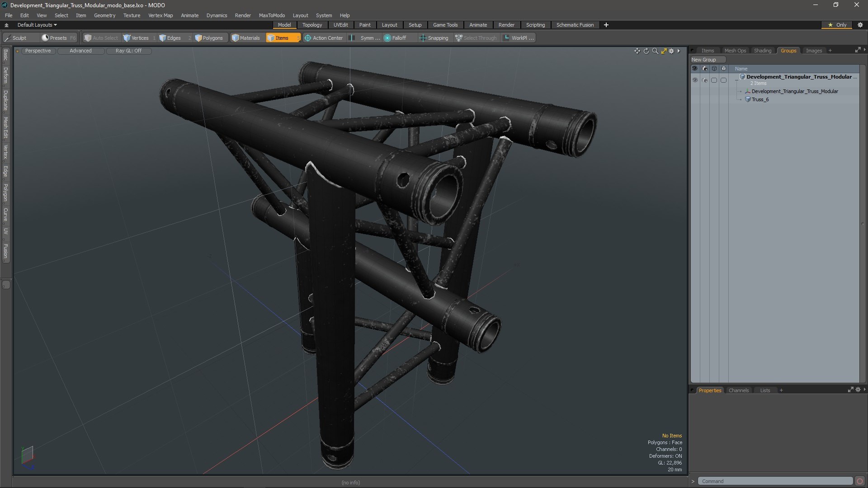The height and width of the screenshot is (488, 868).
Task: Open the Ray GL: Off dropdown
Action: (128, 51)
